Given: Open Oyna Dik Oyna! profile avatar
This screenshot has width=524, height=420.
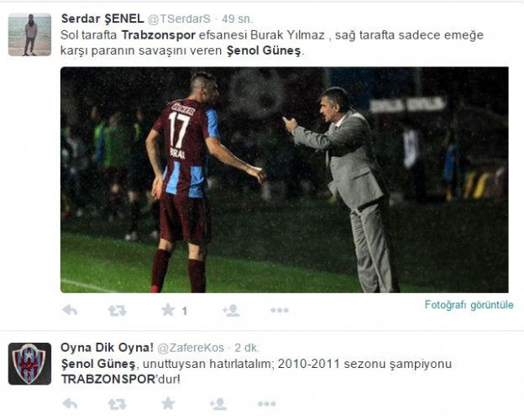Looking at the screenshot, I should point(29,364).
